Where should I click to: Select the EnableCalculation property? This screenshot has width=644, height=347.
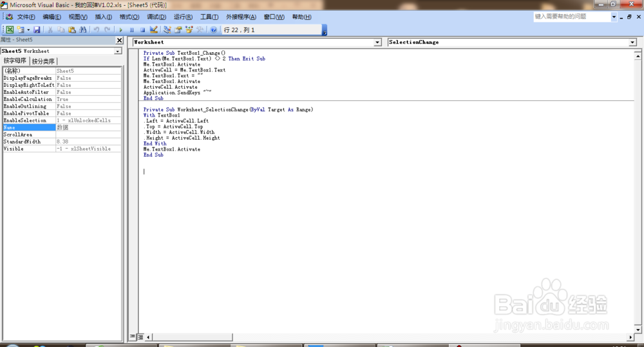(62, 99)
